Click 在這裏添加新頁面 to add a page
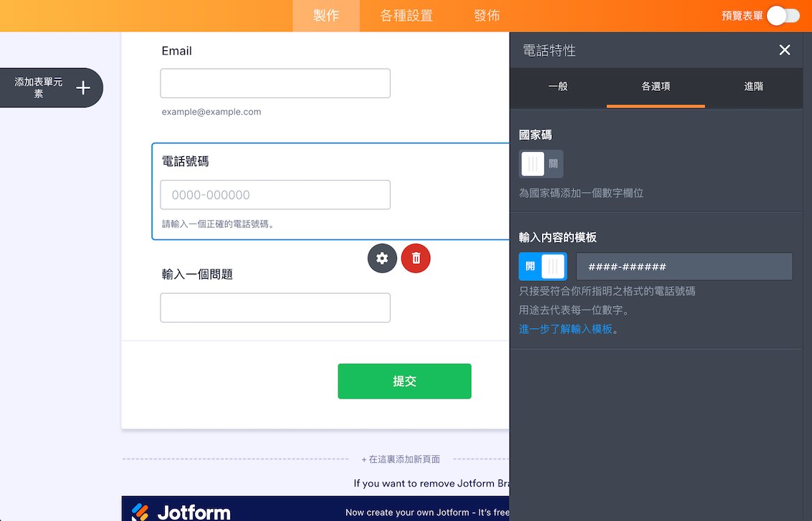This screenshot has width=812, height=521. 401,459
